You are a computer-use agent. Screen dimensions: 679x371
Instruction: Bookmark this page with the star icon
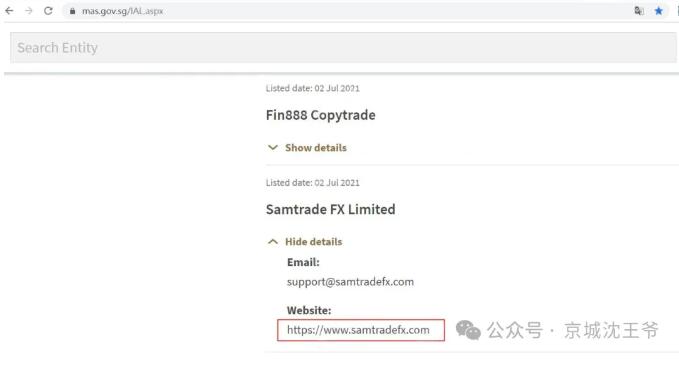pos(659,11)
